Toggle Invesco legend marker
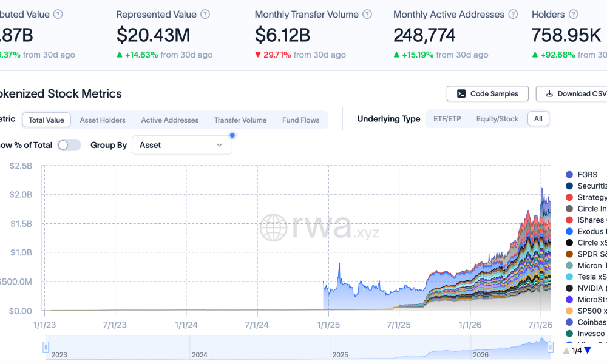607x364 pixels. (x=569, y=334)
